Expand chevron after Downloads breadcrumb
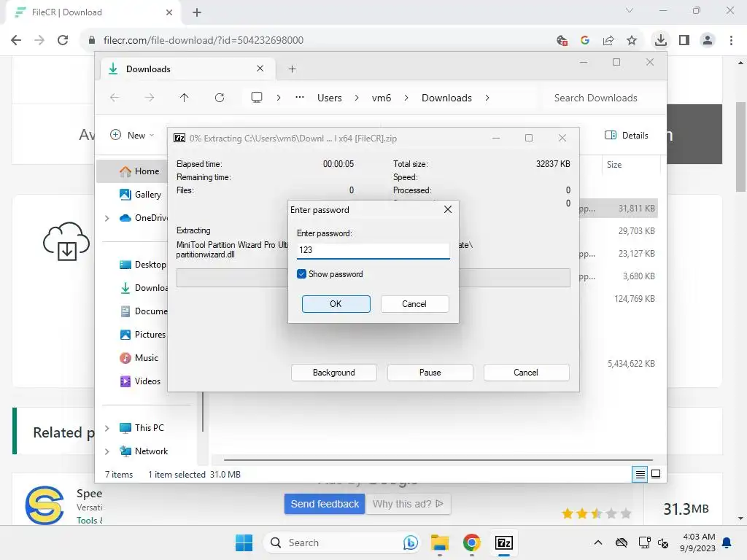The width and height of the screenshot is (747, 560). (x=487, y=98)
